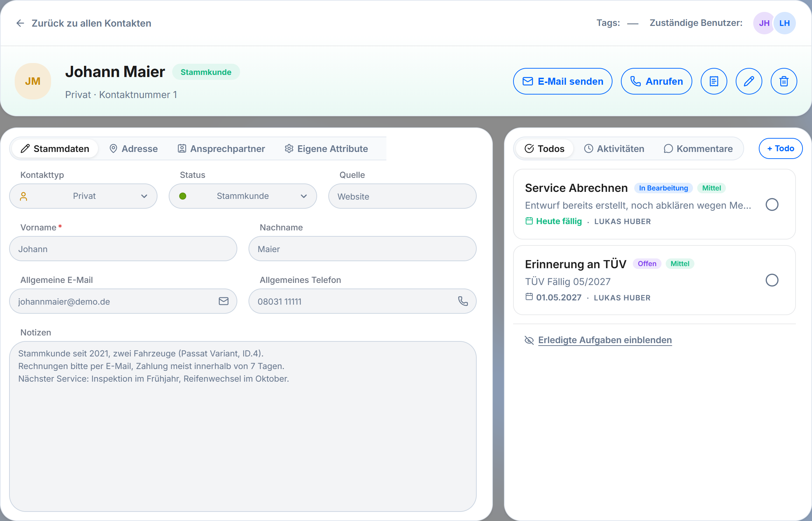Switch to the Aktivitäten tab

(614, 148)
